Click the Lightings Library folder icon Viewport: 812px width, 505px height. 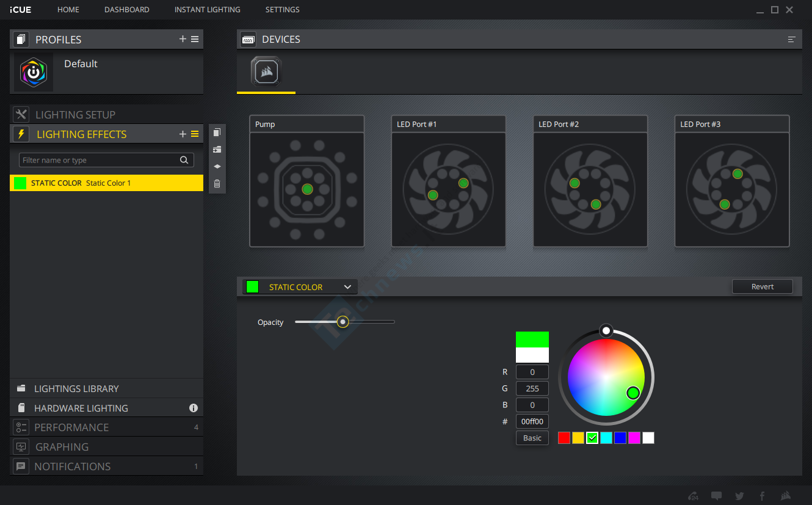click(x=21, y=388)
